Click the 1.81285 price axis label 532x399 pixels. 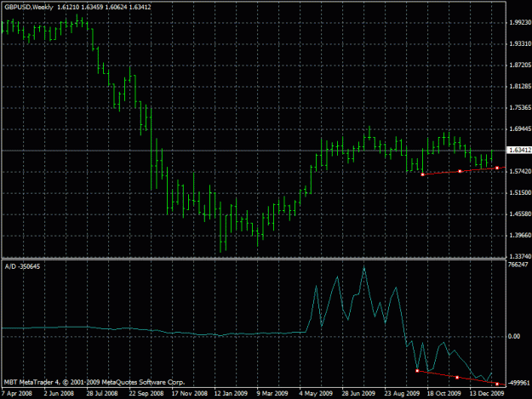click(519, 87)
